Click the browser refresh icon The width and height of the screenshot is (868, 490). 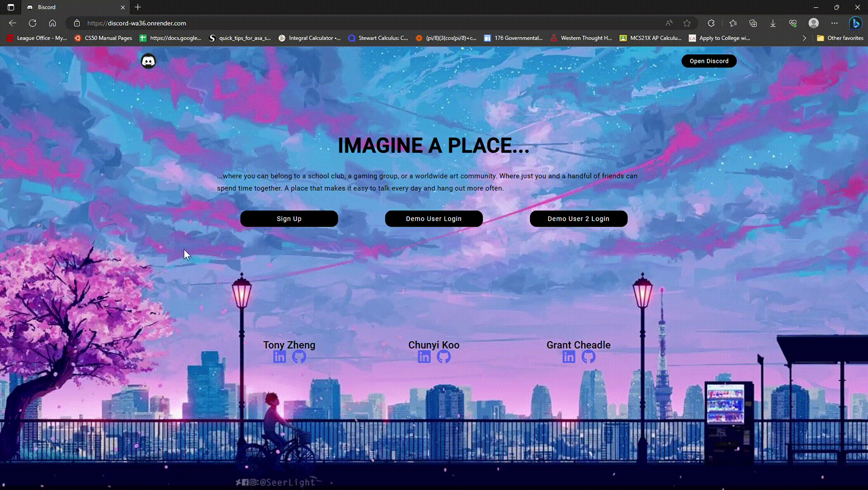coord(33,23)
